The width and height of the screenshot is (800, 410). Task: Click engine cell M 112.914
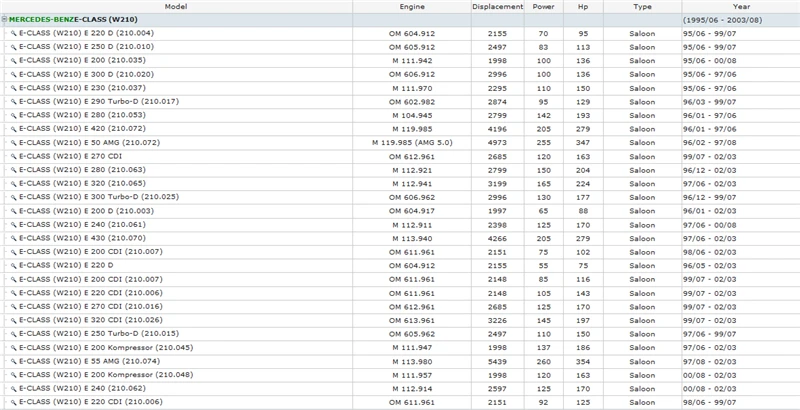(x=412, y=389)
